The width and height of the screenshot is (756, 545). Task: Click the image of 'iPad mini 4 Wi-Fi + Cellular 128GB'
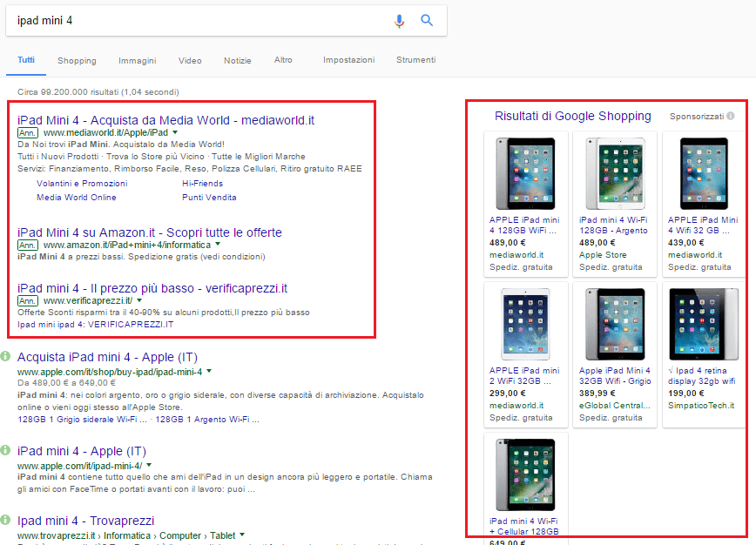pos(525,474)
